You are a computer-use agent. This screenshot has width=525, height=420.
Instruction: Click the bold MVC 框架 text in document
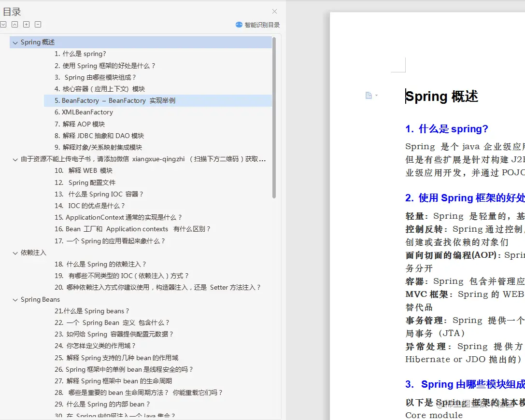[x=426, y=294]
